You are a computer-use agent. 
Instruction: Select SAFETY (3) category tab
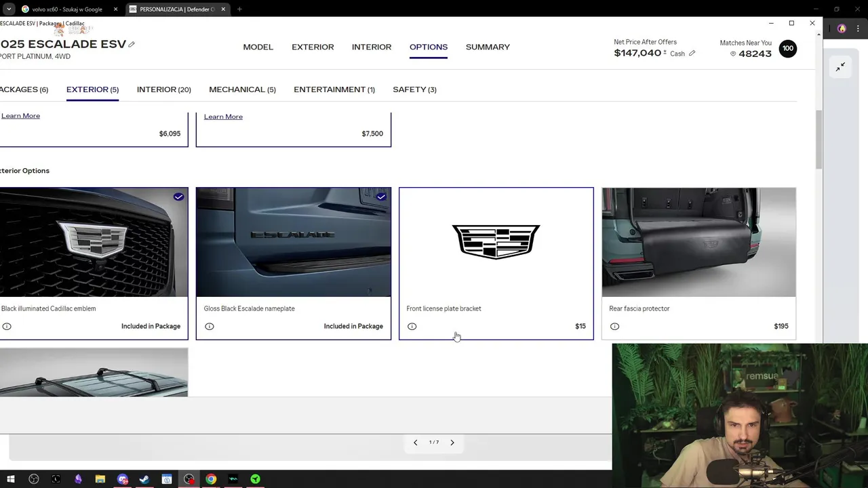click(414, 89)
